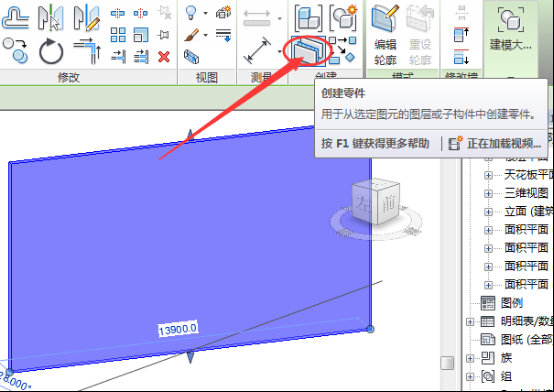
Task: Click the Create Assembly icon
Action: point(308,17)
